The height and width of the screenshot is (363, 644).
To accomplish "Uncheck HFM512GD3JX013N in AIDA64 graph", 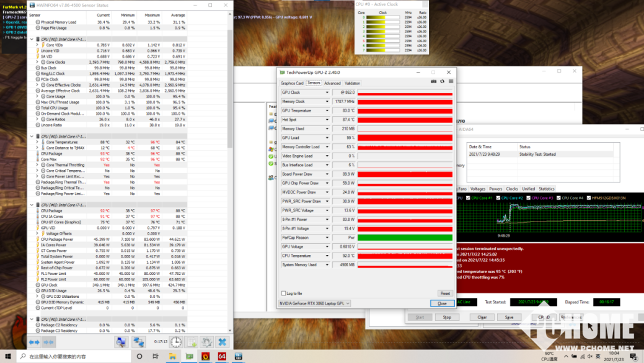I will 589,198.
